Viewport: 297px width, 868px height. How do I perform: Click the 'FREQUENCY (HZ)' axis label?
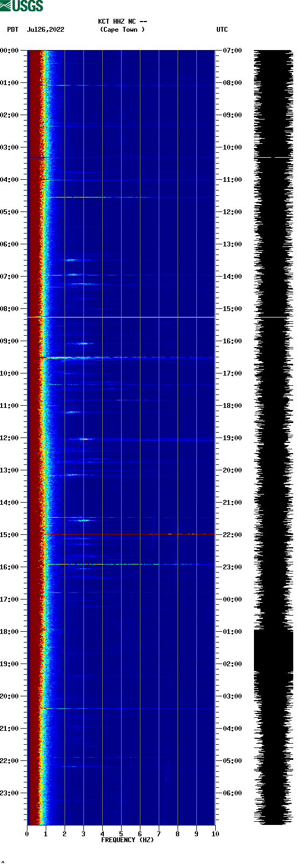coord(128,840)
